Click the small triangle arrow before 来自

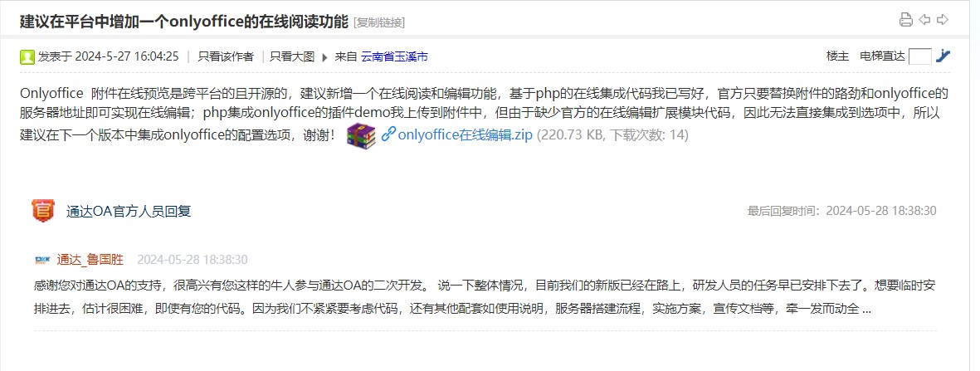(x=324, y=57)
